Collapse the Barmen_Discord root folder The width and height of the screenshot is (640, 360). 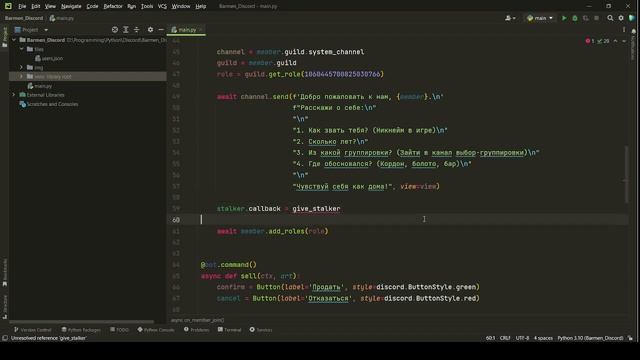(x=14, y=40)
